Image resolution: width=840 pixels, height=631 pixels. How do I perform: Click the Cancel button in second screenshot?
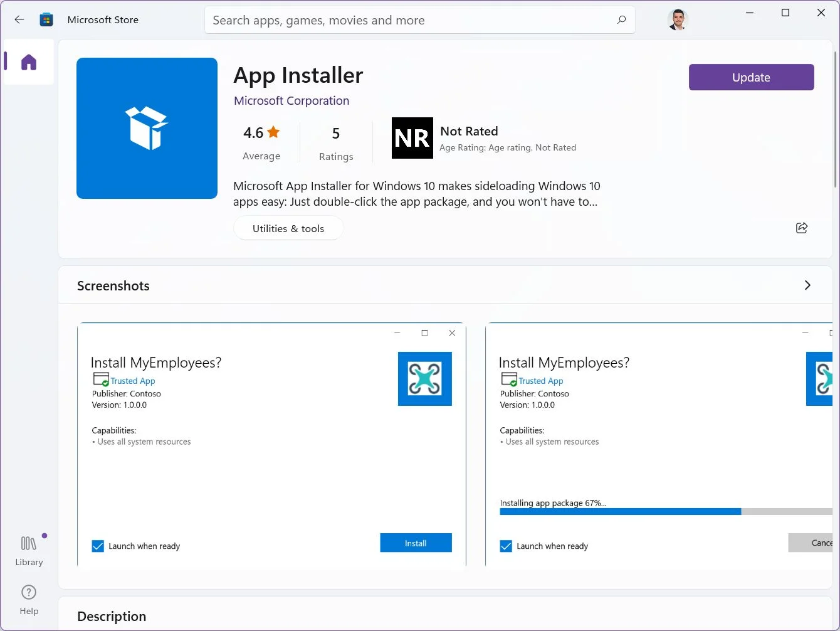810,543
